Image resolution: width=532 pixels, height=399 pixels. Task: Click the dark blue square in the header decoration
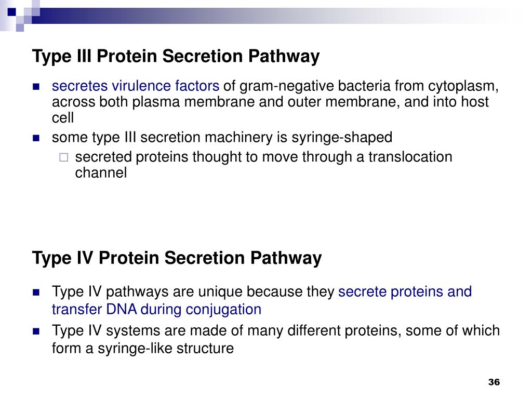pos(11,12)
